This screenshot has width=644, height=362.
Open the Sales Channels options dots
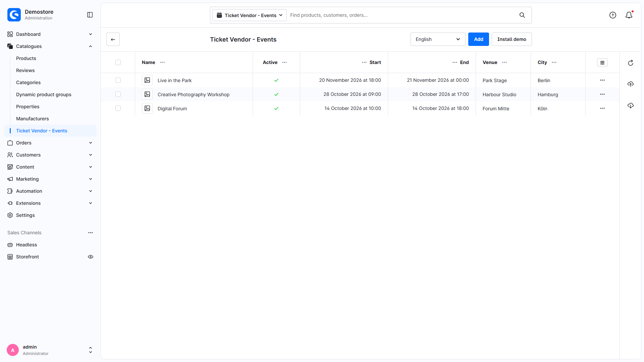coord(91,233)
